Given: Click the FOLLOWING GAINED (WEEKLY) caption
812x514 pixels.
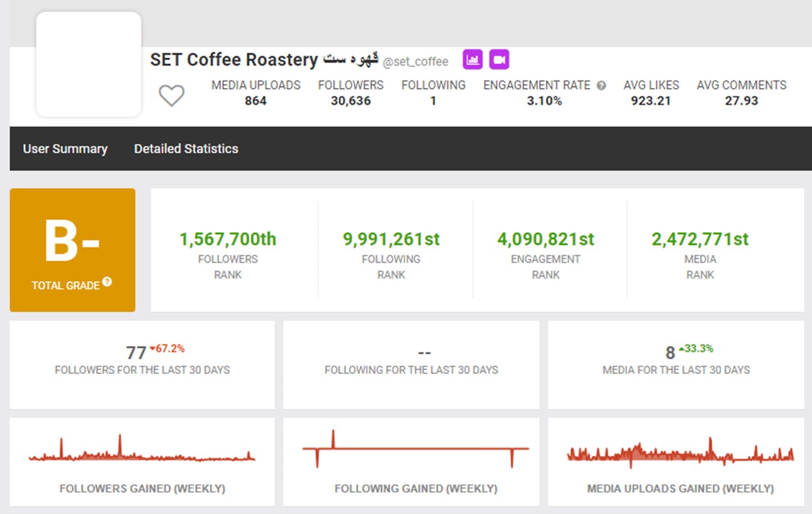Looking at the screenshot, I should 416,488.
